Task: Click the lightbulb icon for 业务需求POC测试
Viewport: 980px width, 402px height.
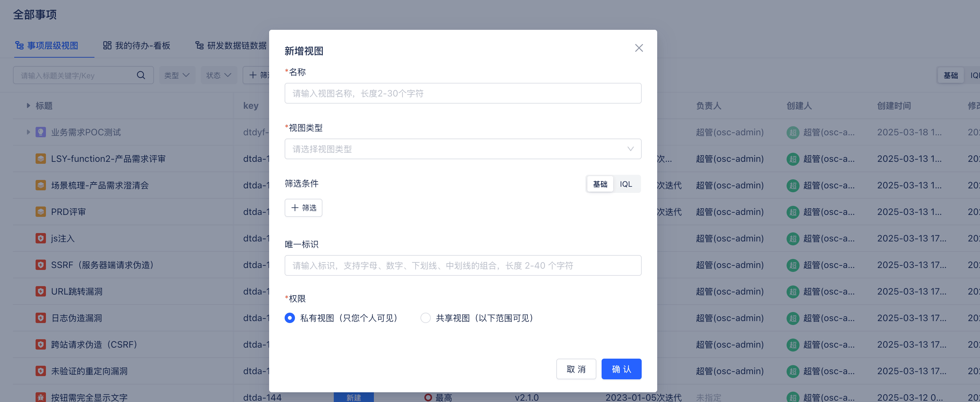Action: click(x=41, y=132)
